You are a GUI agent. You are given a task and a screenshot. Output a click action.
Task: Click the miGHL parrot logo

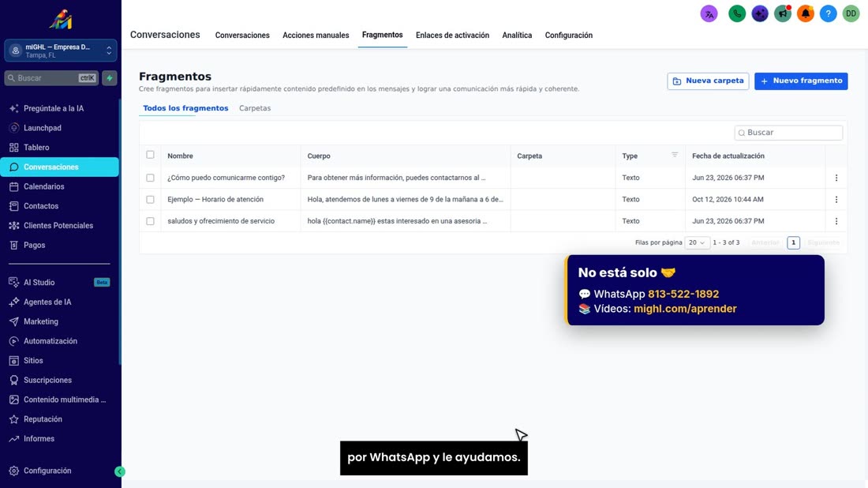pyautogui.click(x=61, y=20)
